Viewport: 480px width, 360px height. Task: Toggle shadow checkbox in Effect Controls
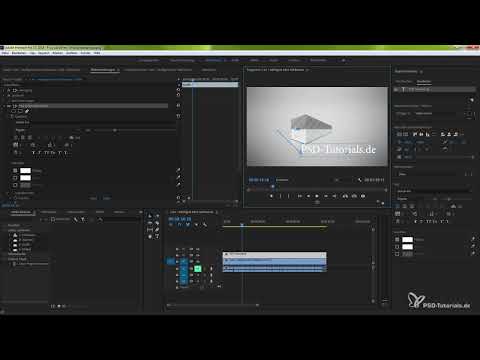(x=15, y=185)
